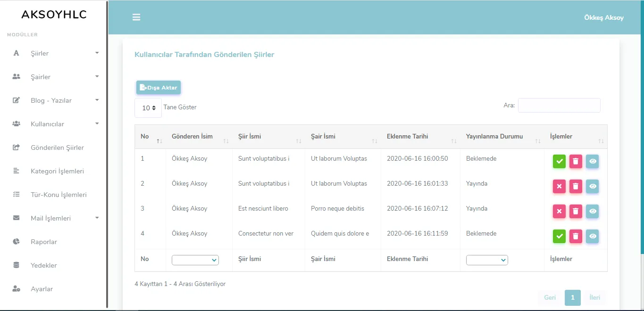
Task: Click the Raporlar pie chart icon
Action: pyautogui.click(x=16, y=242)
